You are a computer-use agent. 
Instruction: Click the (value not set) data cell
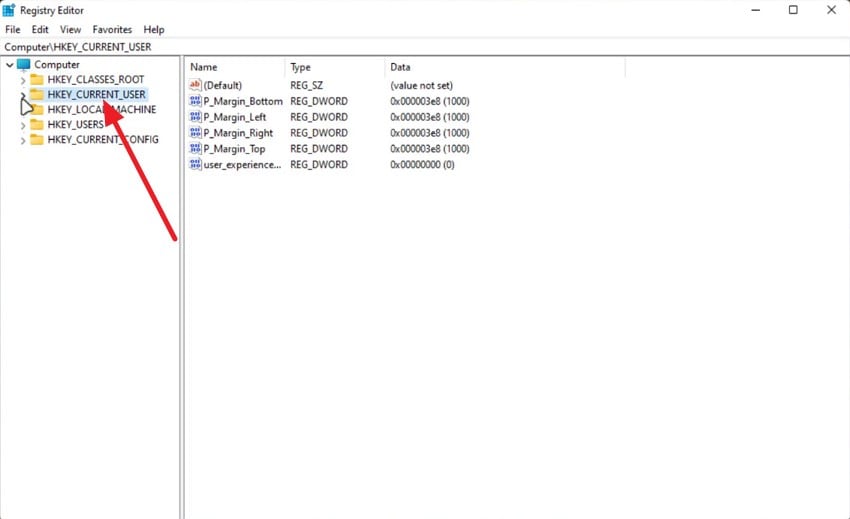pos(421,85)
